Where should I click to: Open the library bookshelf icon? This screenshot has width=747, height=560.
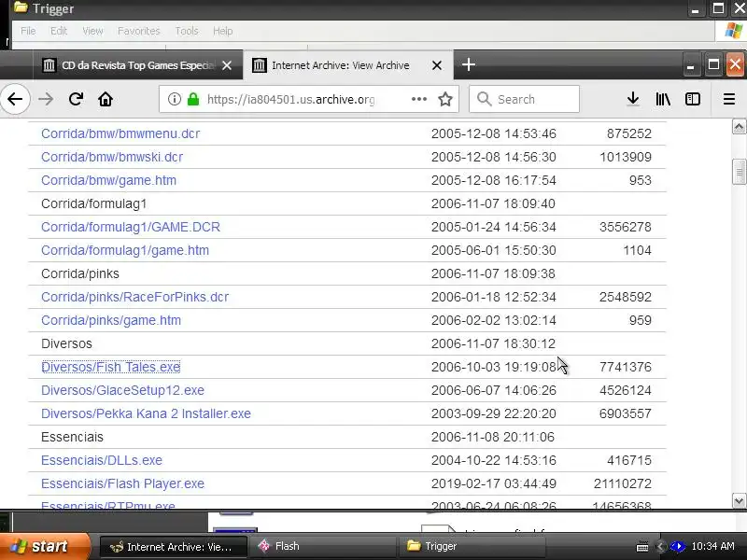(663, 99)
